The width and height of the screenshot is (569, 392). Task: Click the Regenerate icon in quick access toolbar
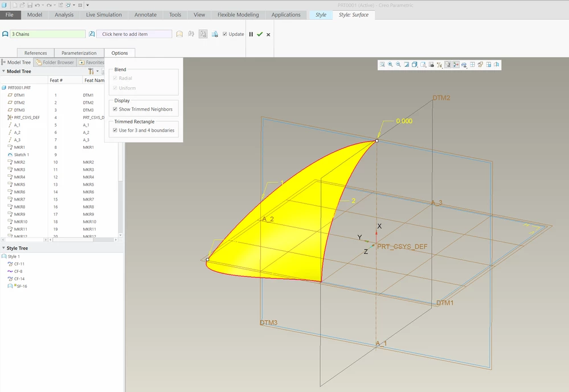pyautogui.click(x=60, y=5)
